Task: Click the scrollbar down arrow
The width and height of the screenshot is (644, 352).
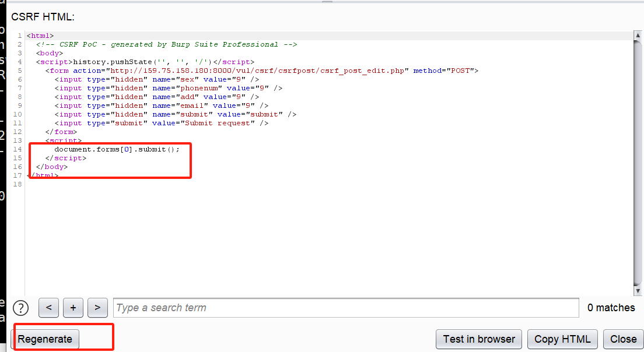Action: [638, 291]
